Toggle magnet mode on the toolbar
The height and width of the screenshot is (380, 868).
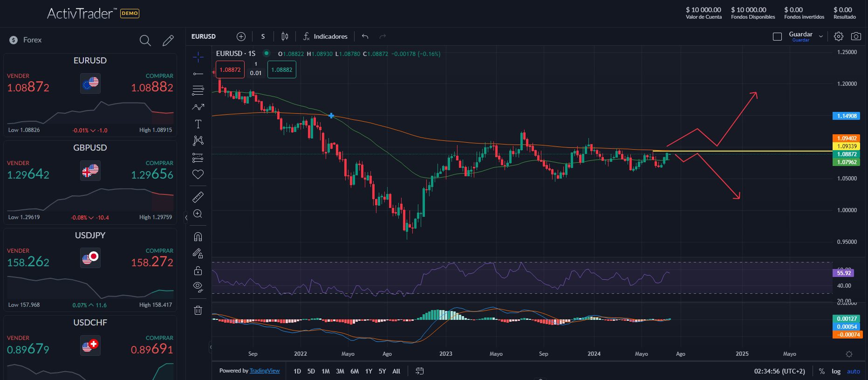coord(198,237)
